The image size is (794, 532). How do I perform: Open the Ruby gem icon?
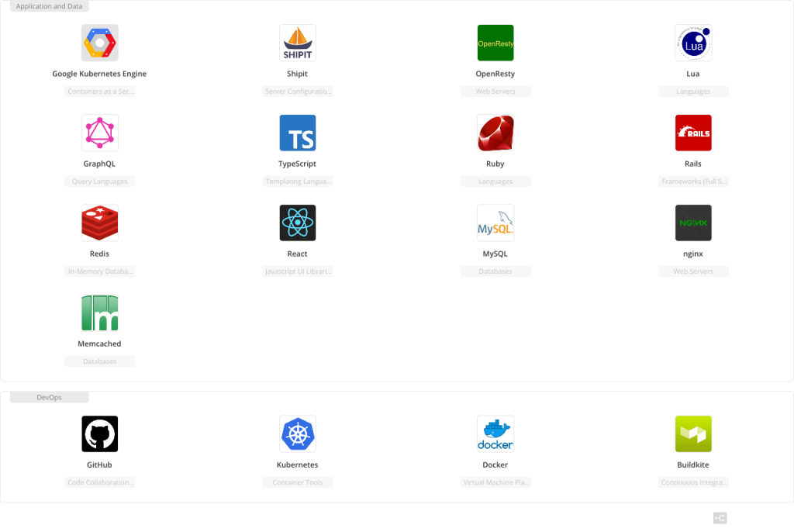click(x=495, y=133)
